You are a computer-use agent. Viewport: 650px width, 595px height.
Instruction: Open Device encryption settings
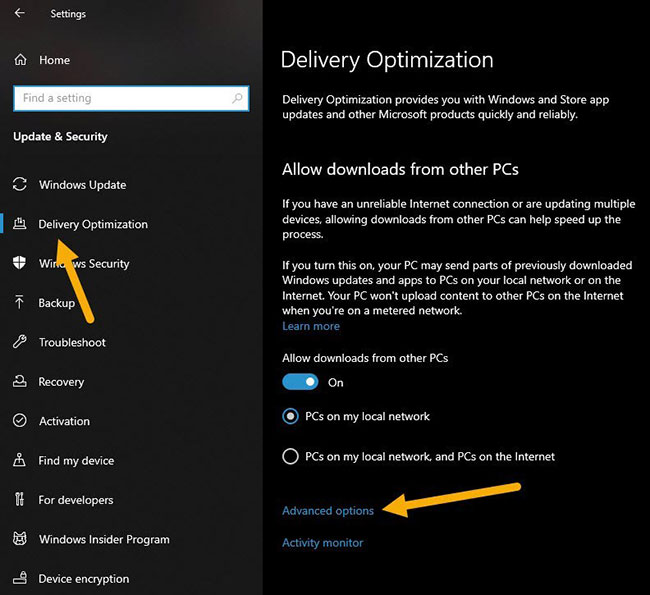click(84, 579)
